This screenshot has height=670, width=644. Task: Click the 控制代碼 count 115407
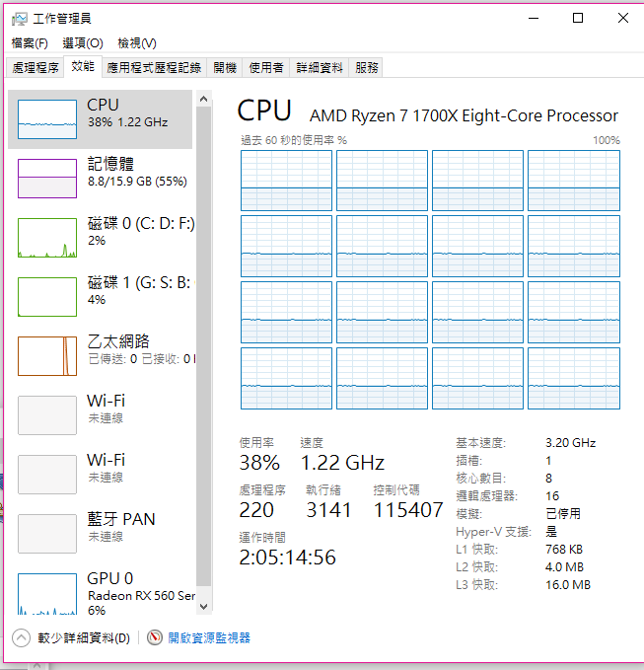pyautogui.click(x=408, y=510)
